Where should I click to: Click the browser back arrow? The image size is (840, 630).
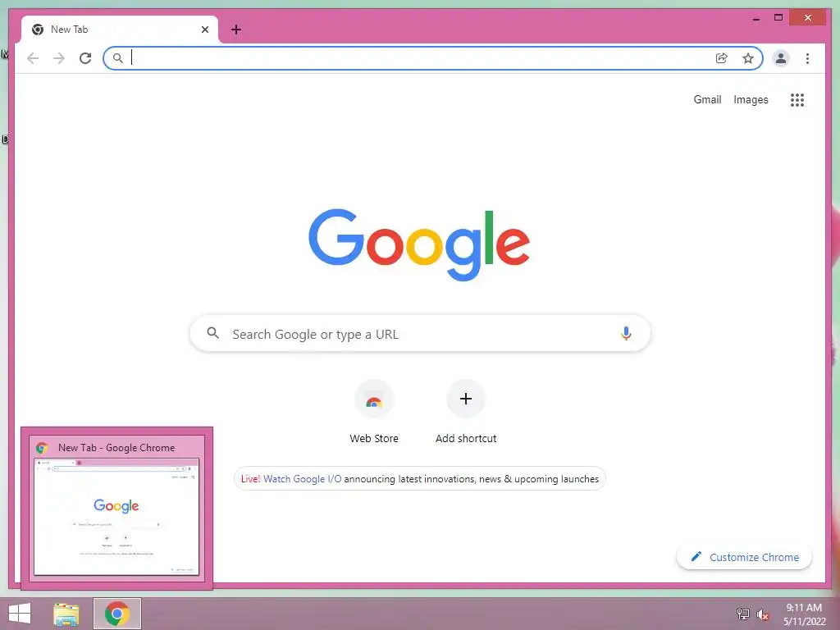coord(33,58)
